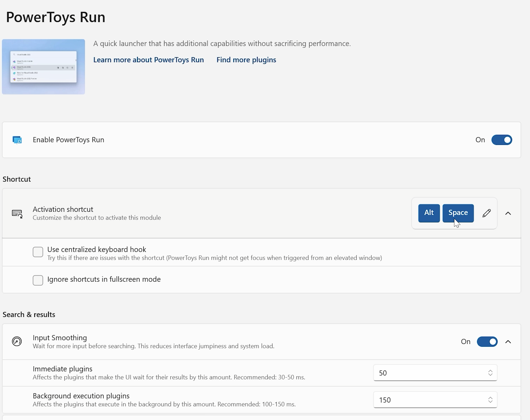Click the Immediate plugins label
The width and height of the screenshot is (530, 420).
coord(62,369)
